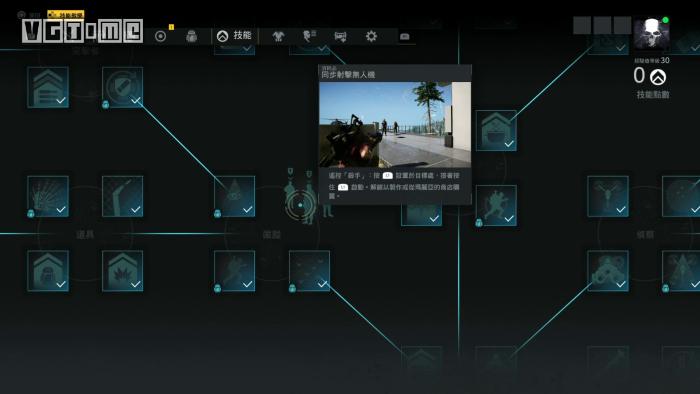Open the head profile tab icon

309,36
